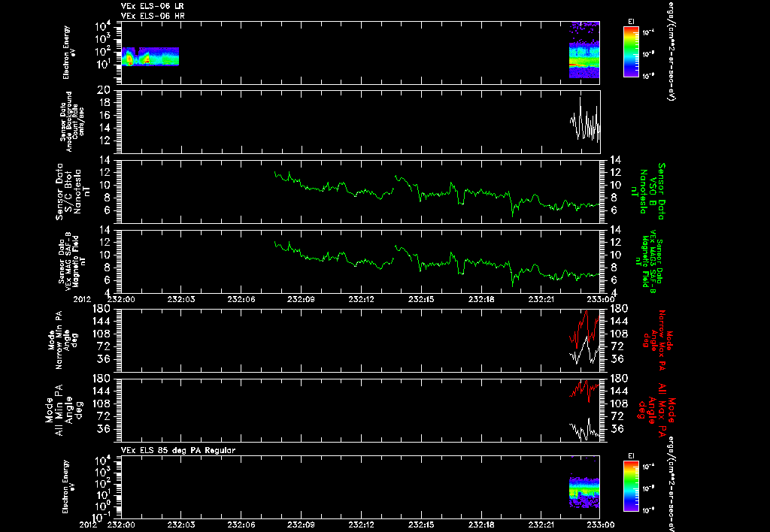Click the 'El' label above the bottom color bar
This screenshot has height=532, width=770.
pos(631,456)
